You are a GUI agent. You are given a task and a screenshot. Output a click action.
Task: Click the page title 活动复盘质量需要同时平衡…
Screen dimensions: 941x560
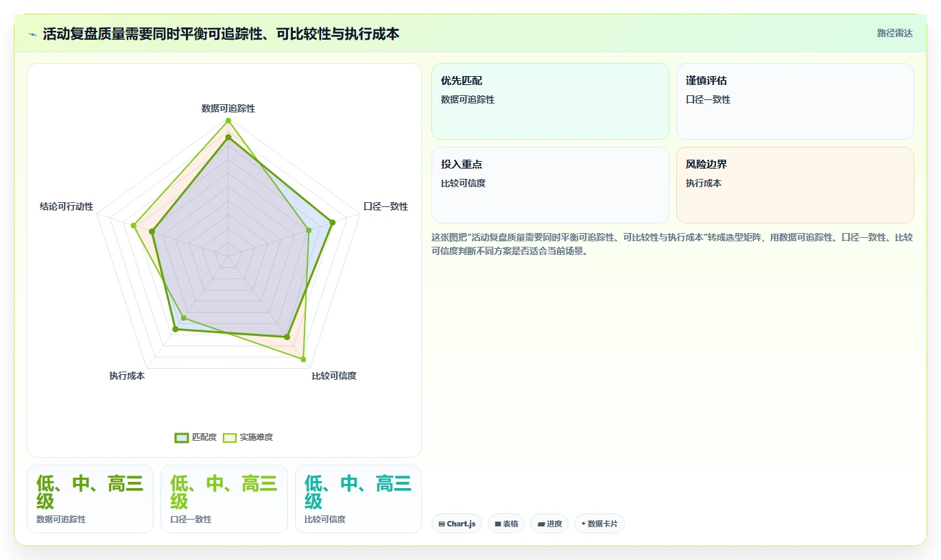tap(221, 34)
